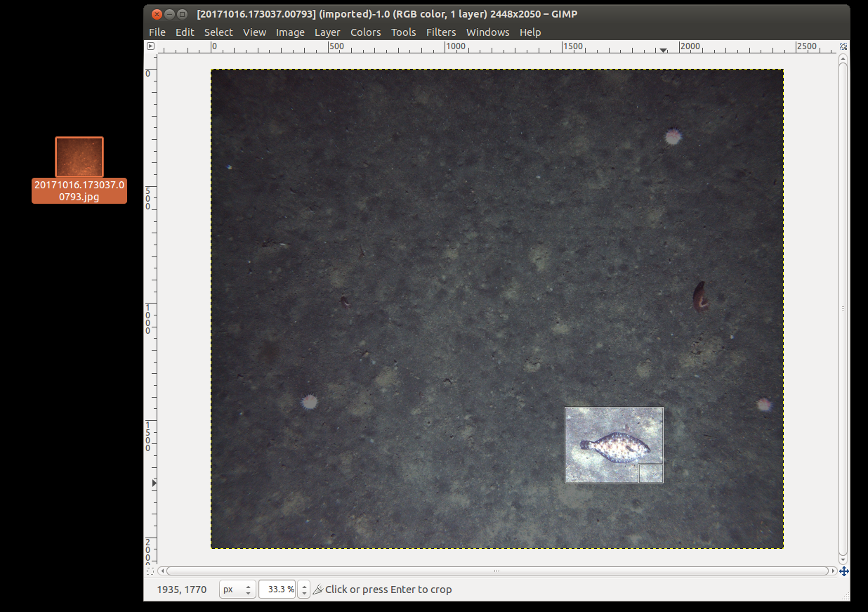Viewport: 868px width, 612px height.
Task: Toggle the Quick Mask button
Action: click(x=150, y=571)
